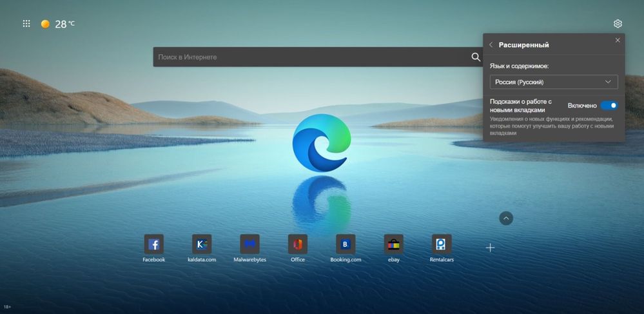Click the Включено status text
The image size is (644, 314).
(582, 106)
